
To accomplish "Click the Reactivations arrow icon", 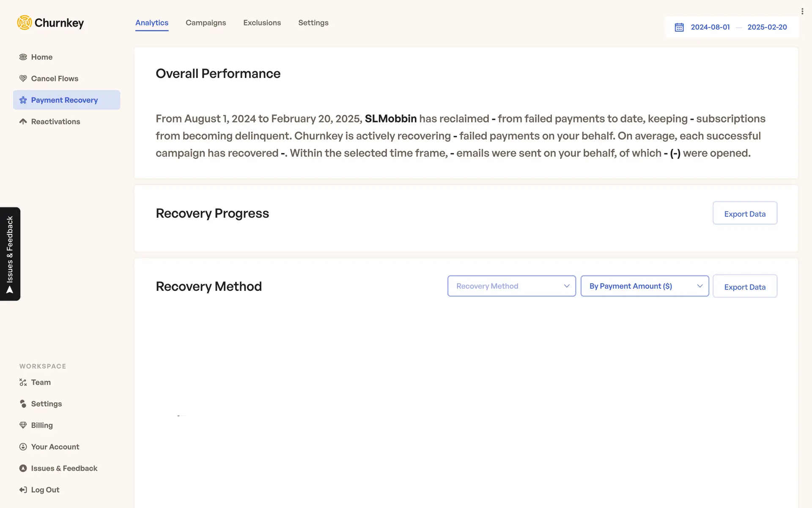I will click(23, 121).
